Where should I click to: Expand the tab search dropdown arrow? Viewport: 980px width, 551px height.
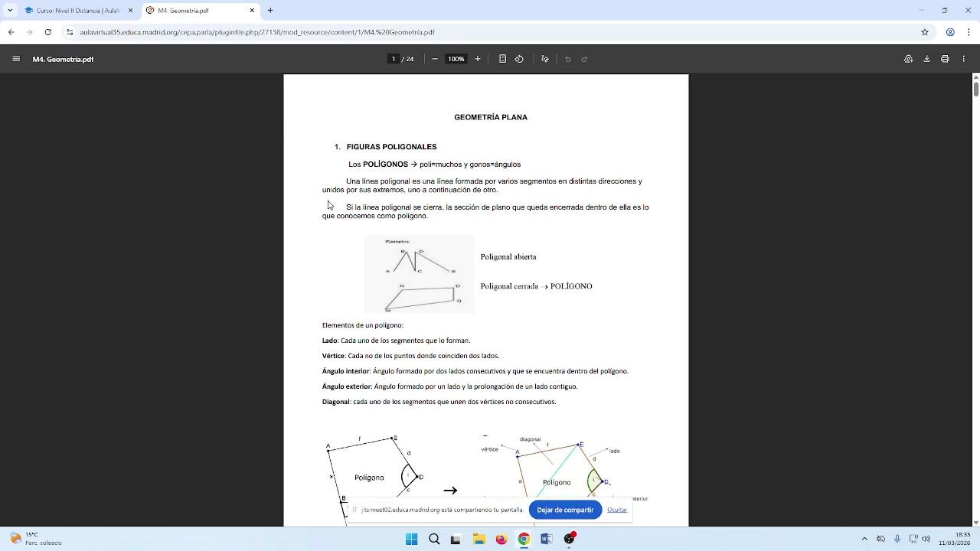pyautogui.click(x=10, y=11)
